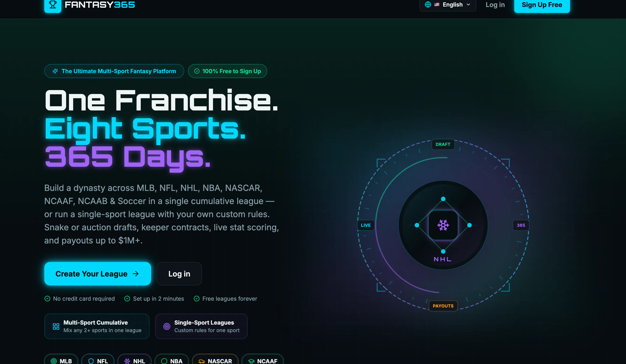The height and width of the screenshot is (364, 626).
Task: Click the NASCAR sport chip label
Action: [x=220, y=361]
